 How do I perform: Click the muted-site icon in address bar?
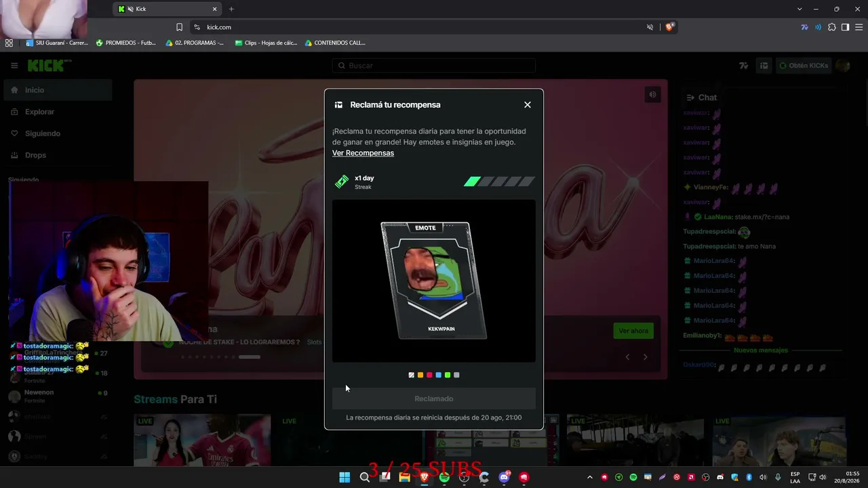tap(650, 27)
